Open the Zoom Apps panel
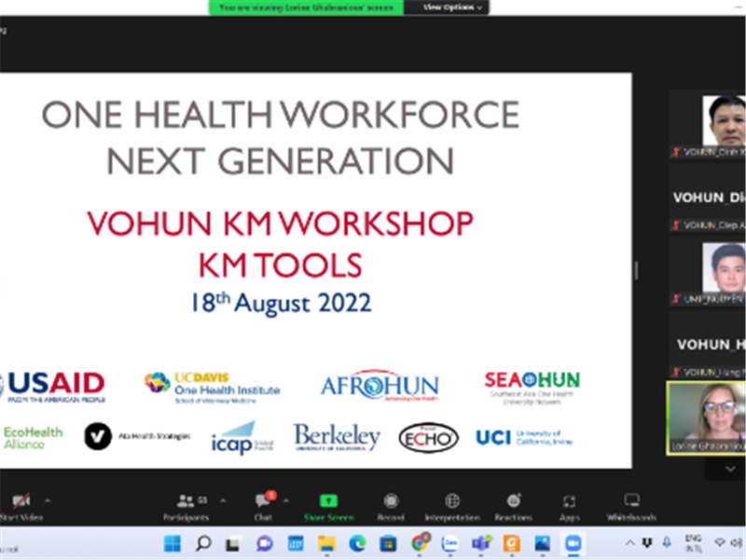746x560 pixels. point(570,504)
